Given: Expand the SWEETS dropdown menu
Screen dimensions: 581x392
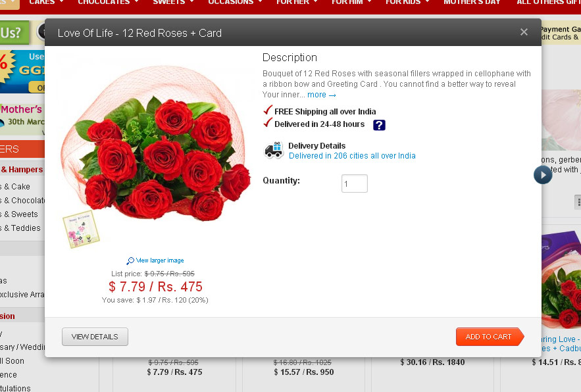Looking at the screenshot, I should coord(174,2).
